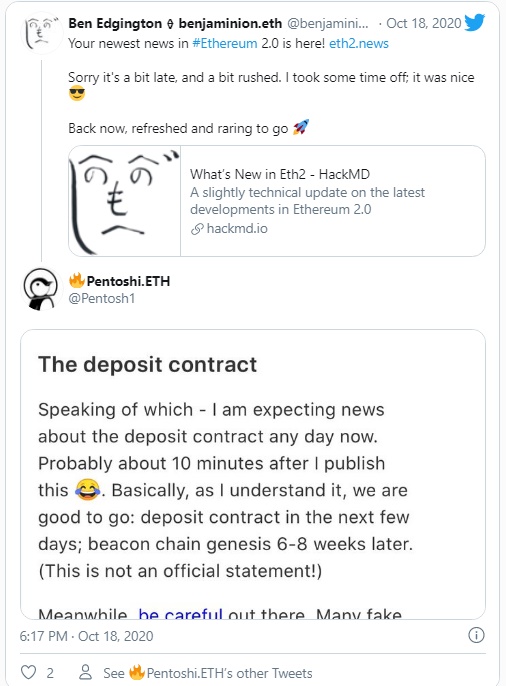Open the @Pentosh1 handle
Image resolution: width=506 pixels, height=686 pixels.
point(102,298)
